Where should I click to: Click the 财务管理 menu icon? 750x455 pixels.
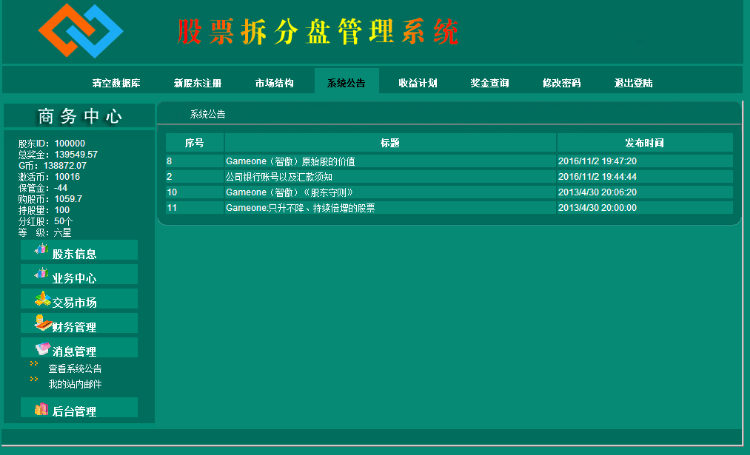coord(43,322)
